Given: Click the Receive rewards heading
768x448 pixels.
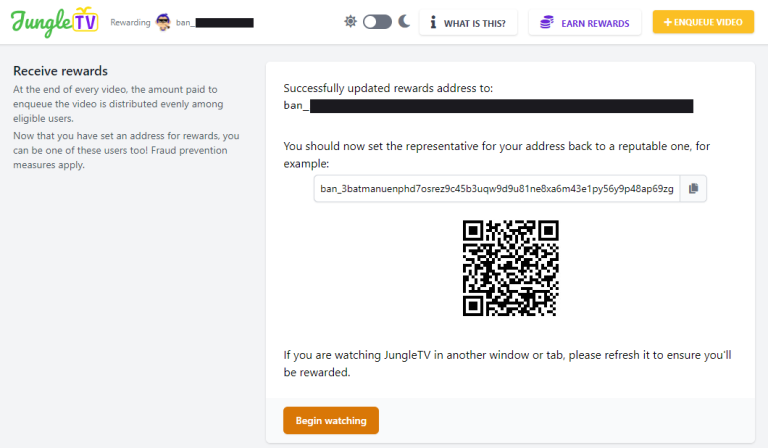Looking at the screenshot, I should click(60, 71).
